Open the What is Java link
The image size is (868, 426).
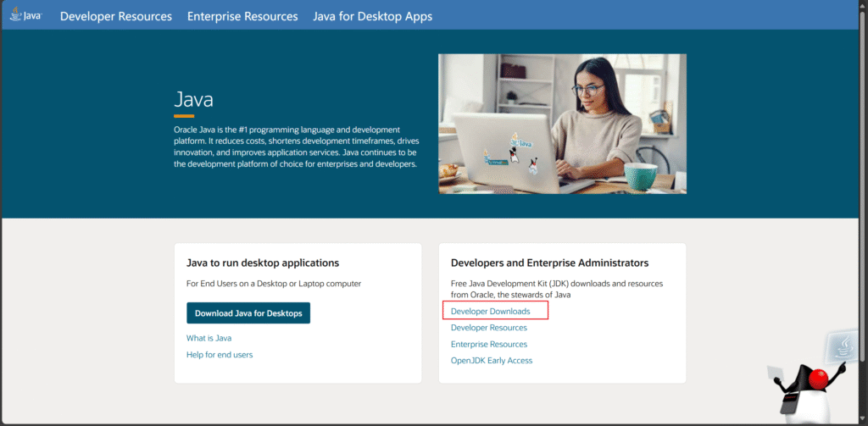tap(209, 338)
